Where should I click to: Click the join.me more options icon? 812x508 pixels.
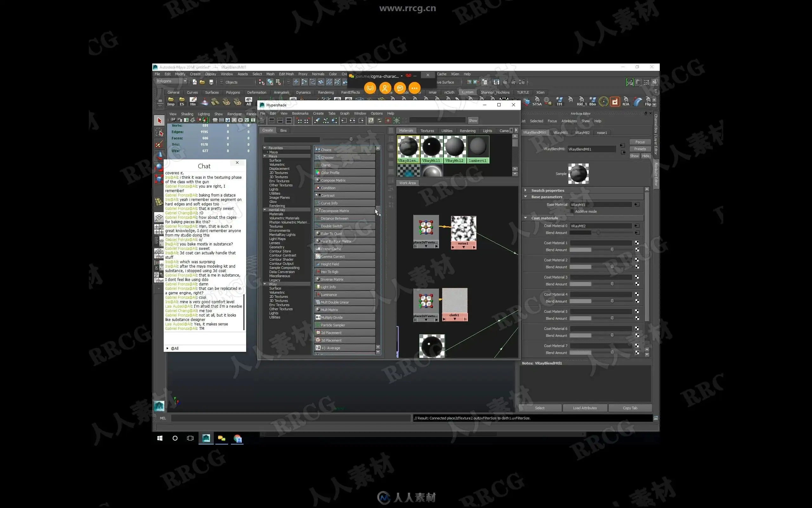415,88
